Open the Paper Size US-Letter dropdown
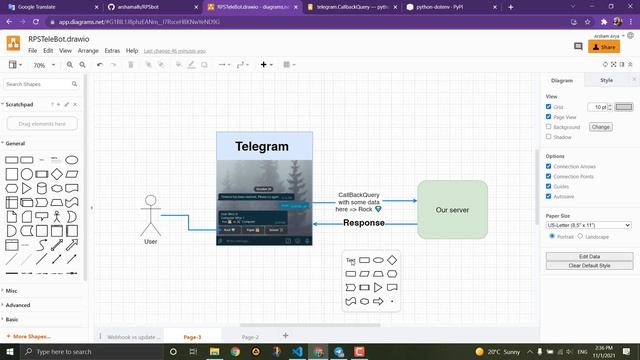 589,225
